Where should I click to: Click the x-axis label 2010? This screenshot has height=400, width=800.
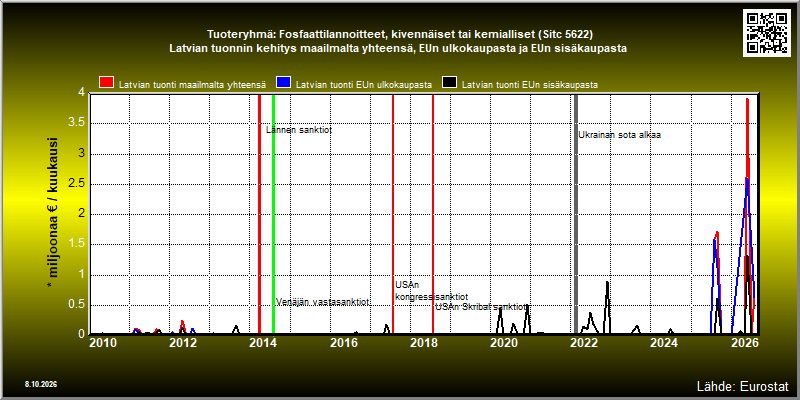103,342
